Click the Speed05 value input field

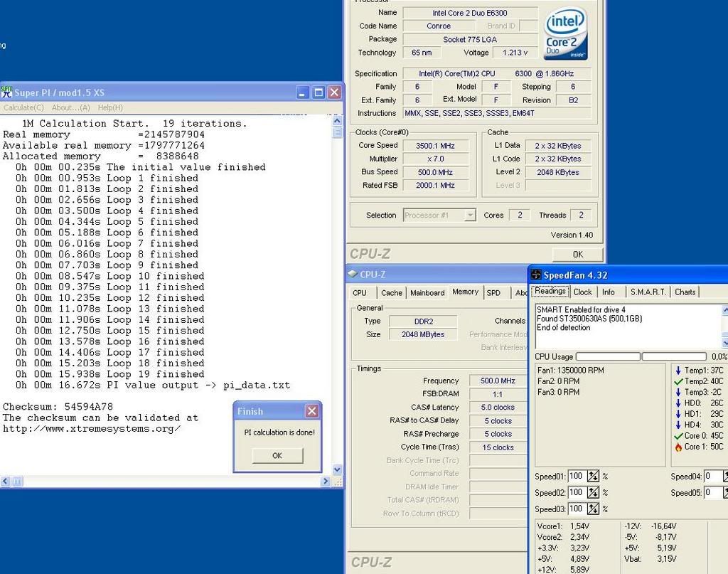coord(713,492)
